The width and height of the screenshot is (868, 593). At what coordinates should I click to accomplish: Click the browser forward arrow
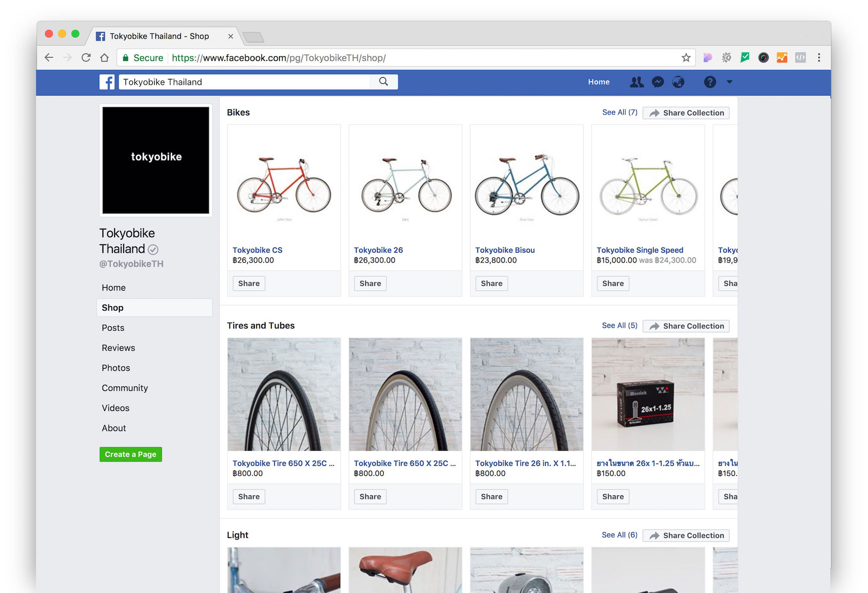pos(67,58)
